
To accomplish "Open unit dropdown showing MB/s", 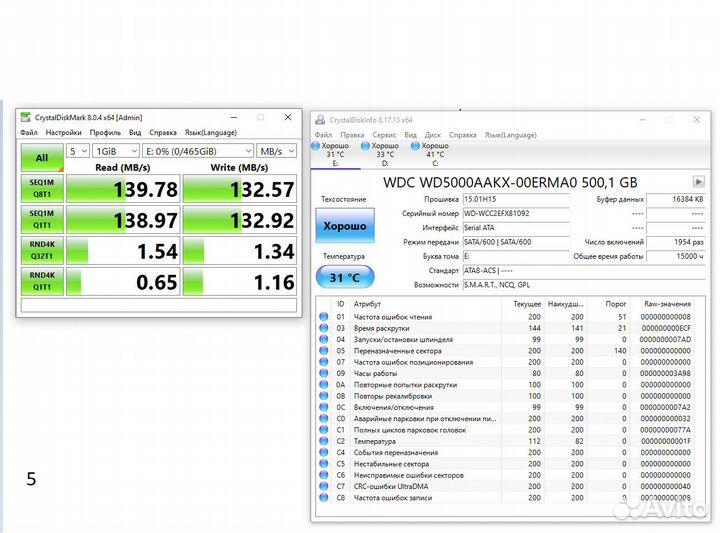I will pos(276,151).
